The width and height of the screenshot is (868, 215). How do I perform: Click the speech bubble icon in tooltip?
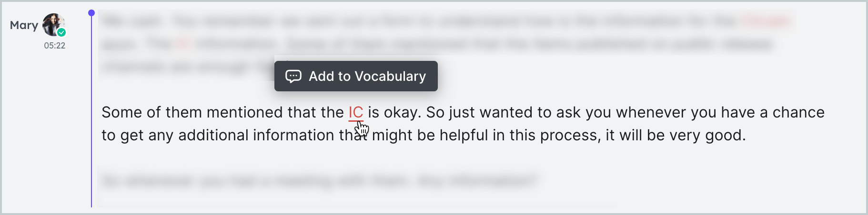click(x=293, y=76)
